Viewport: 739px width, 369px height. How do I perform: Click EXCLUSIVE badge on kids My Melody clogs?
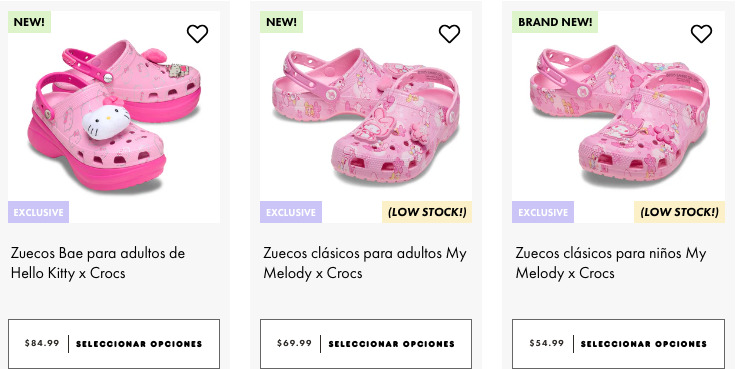[x=543, y=212]
